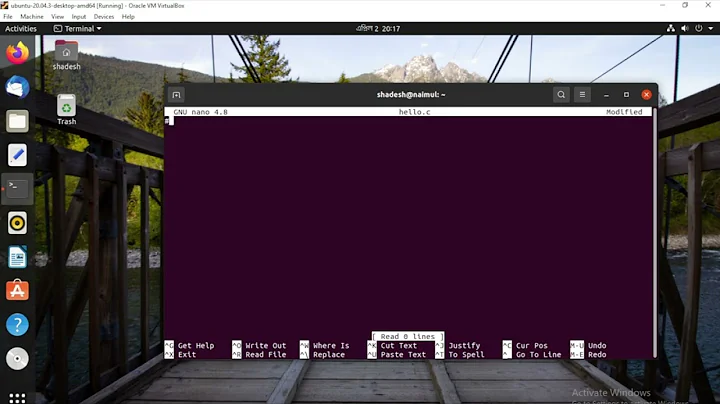Open Ubuntu Software from the dock
This screenshot has width=720, height=404.
pyautogui.click(x=17, y=291)
